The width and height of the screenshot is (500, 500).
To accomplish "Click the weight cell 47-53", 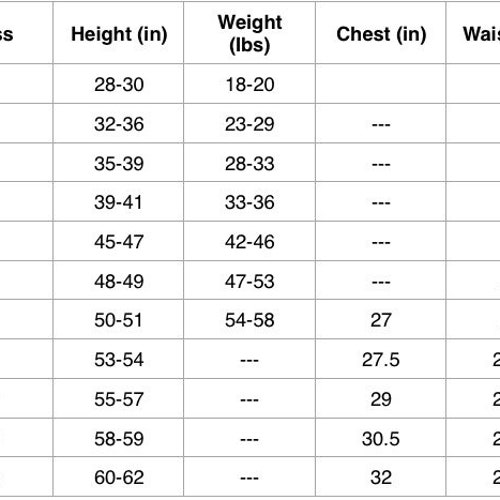I will point(250,281).
